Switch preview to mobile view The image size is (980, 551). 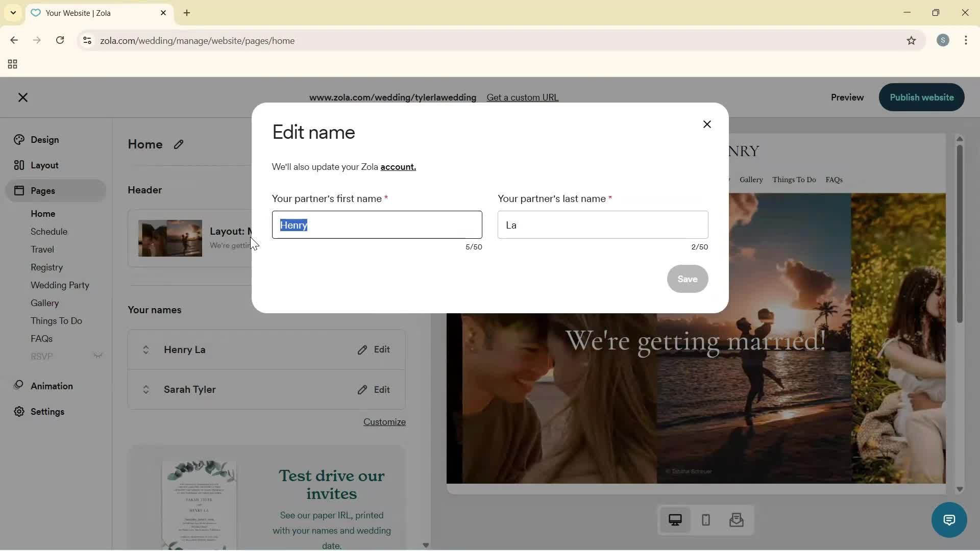point(706,520)
